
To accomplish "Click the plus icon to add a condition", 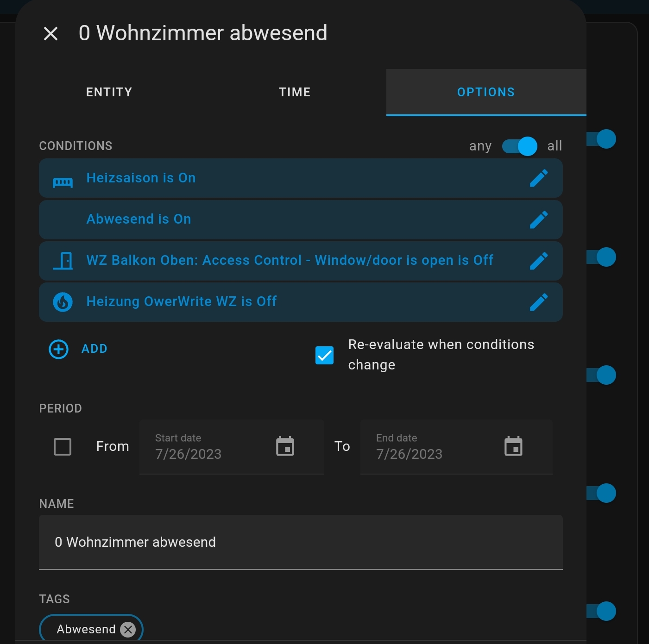I will coord(57,349).
